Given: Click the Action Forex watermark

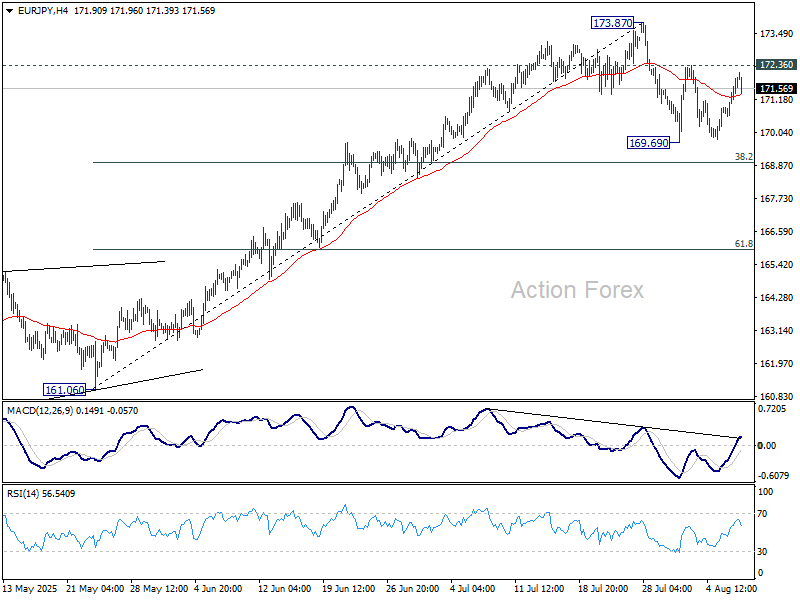Looking at the screenshot, I should [x=577, y=290].
